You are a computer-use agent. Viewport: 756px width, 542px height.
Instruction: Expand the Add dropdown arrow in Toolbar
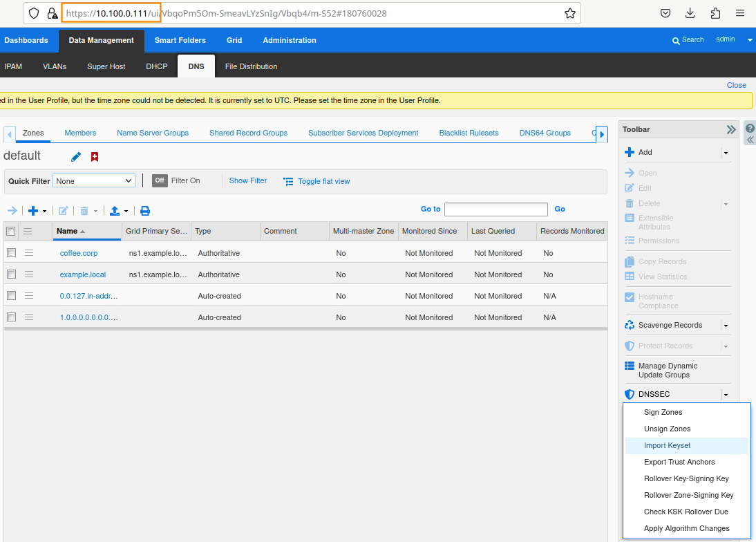pyautogui.click(x=725, y=153)
